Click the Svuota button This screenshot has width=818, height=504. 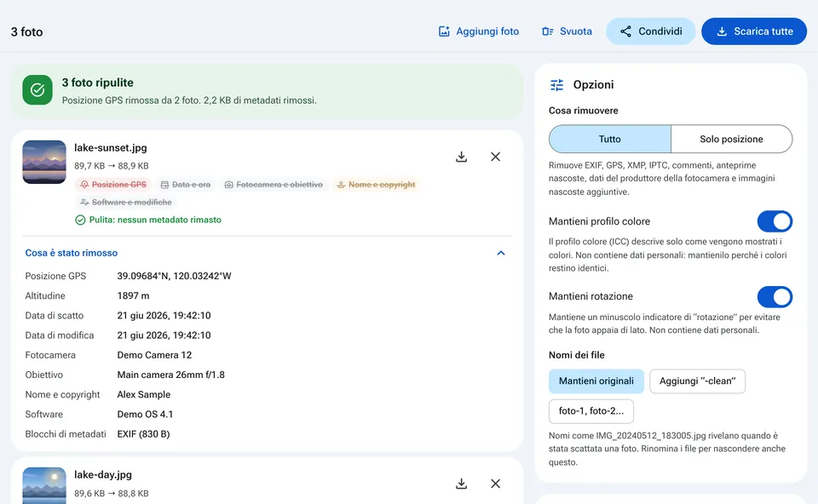567,31
